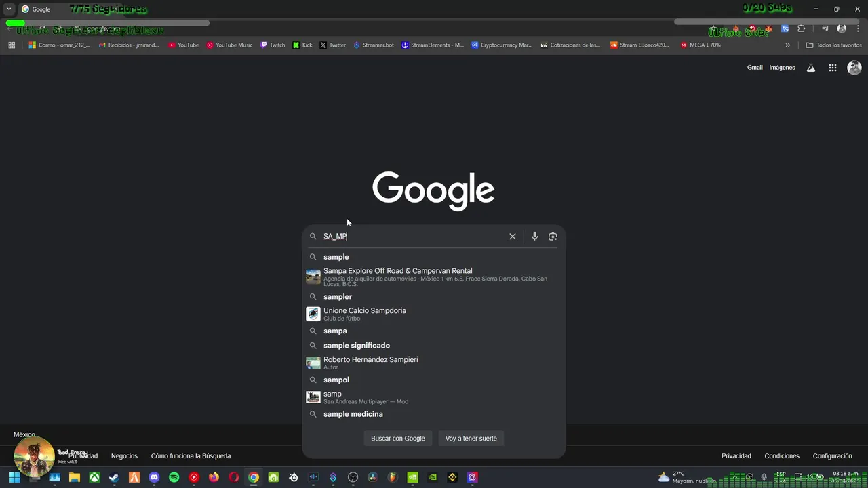Open FL Studio from taskbar
Screen dimensions: 868x488
click(x=393, y=477)
